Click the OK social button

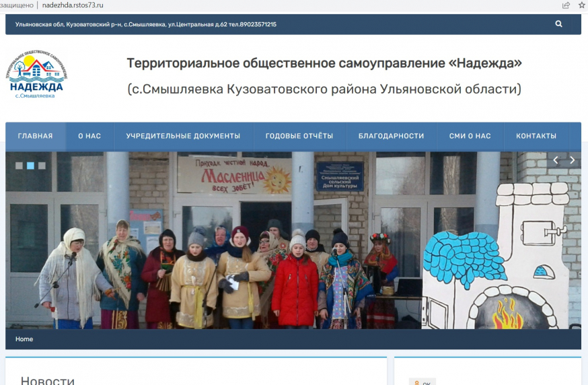pyautogui.click(x=422, y=382)
